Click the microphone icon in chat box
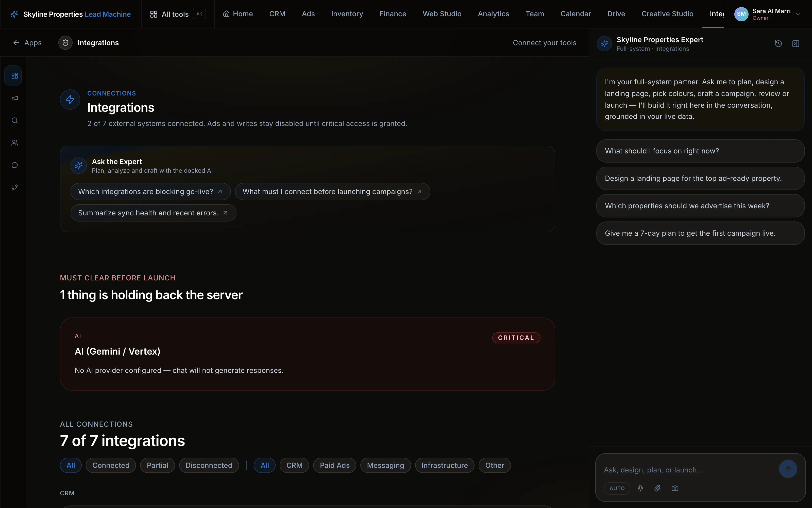Screen dimensions: 812x508 (x=640, y=488)
